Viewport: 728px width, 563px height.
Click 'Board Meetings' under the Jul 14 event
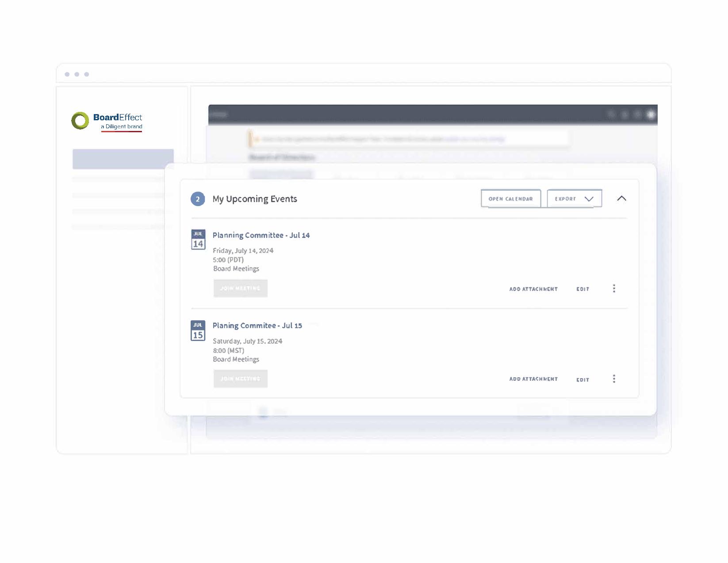point(236,269)
